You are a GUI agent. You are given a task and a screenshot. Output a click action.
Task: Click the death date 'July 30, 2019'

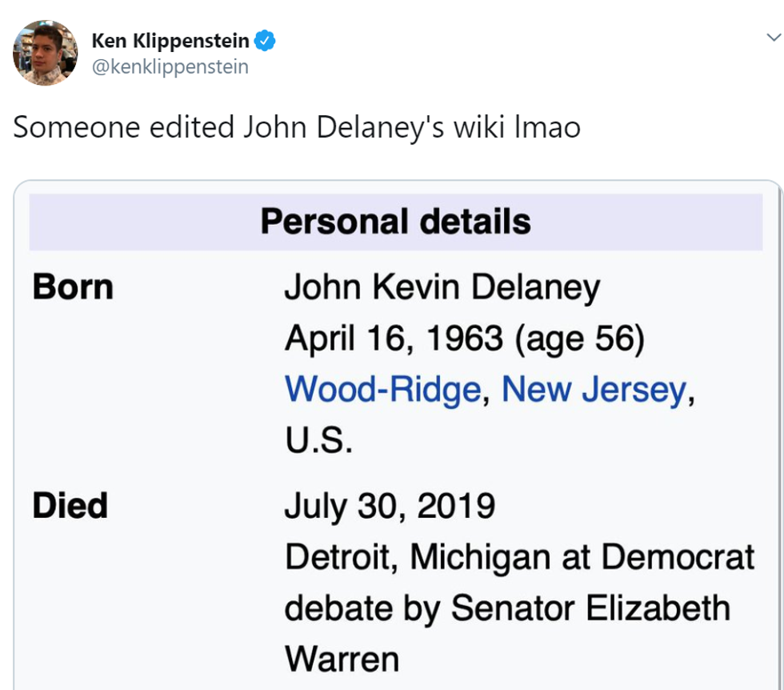point(390,506)
